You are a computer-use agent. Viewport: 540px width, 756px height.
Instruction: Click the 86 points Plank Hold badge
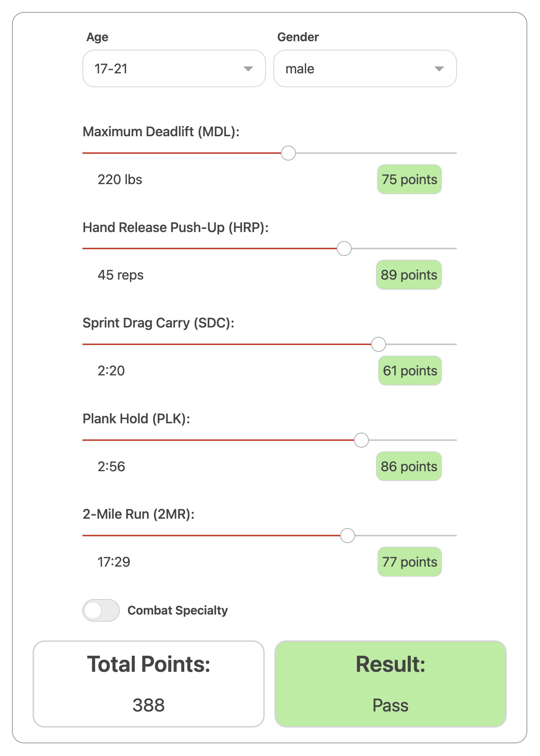(x=409, y=466)
